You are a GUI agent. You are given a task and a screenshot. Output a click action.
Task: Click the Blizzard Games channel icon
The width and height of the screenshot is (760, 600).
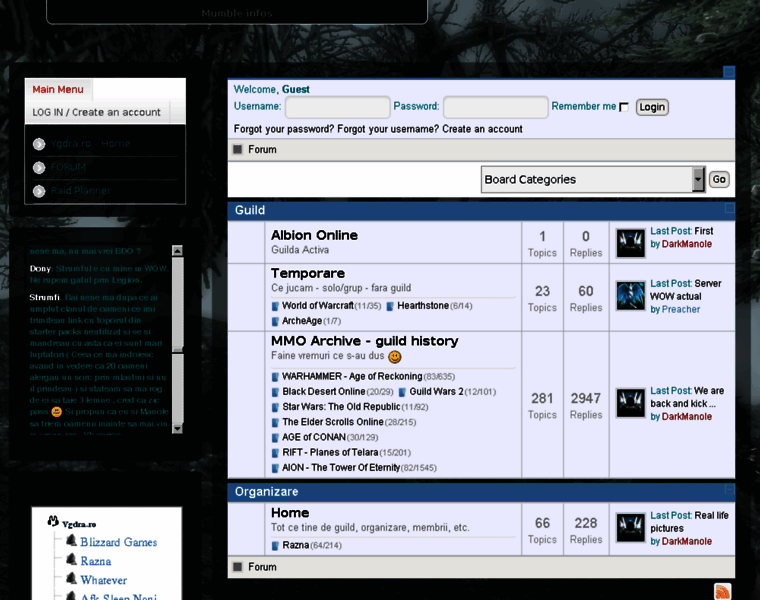coord(71,540)
